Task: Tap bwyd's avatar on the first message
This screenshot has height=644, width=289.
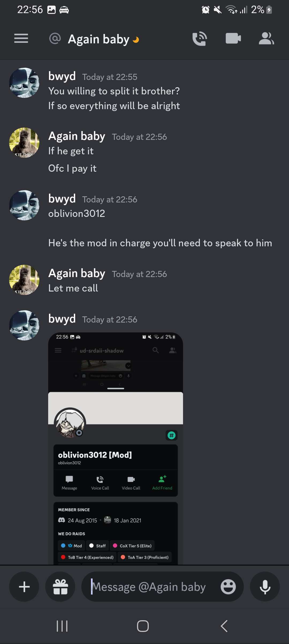Action: click(24, 83)
